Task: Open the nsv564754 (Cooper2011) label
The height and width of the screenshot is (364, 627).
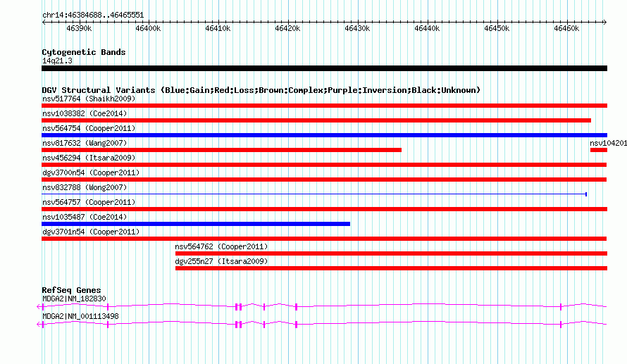Action: [89, 128]
